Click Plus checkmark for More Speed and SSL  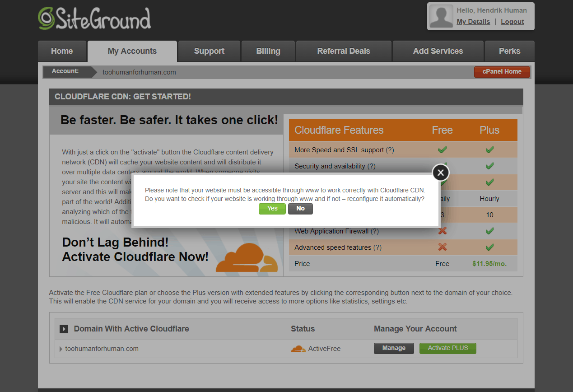[489, 149]
